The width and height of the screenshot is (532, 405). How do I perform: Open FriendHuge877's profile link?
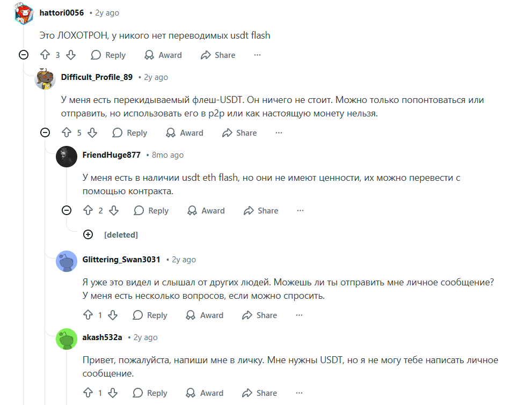coord(112,154)
